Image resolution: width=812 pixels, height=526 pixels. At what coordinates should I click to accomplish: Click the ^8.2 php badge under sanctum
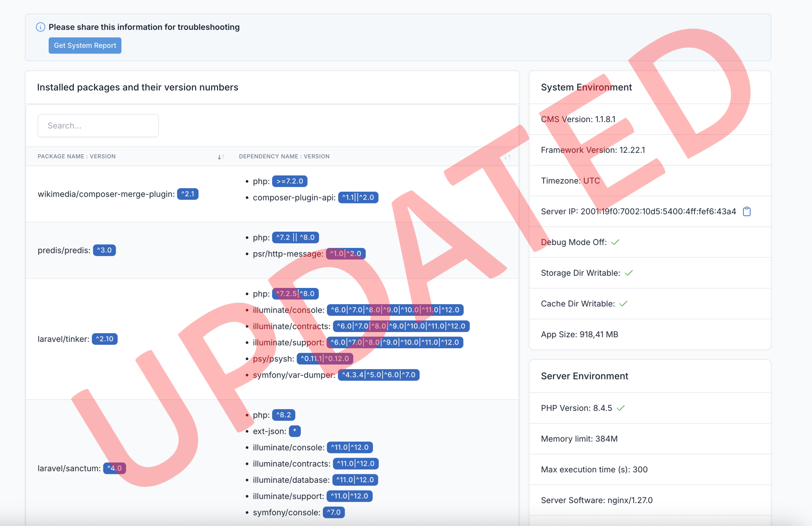pos(284,415)
